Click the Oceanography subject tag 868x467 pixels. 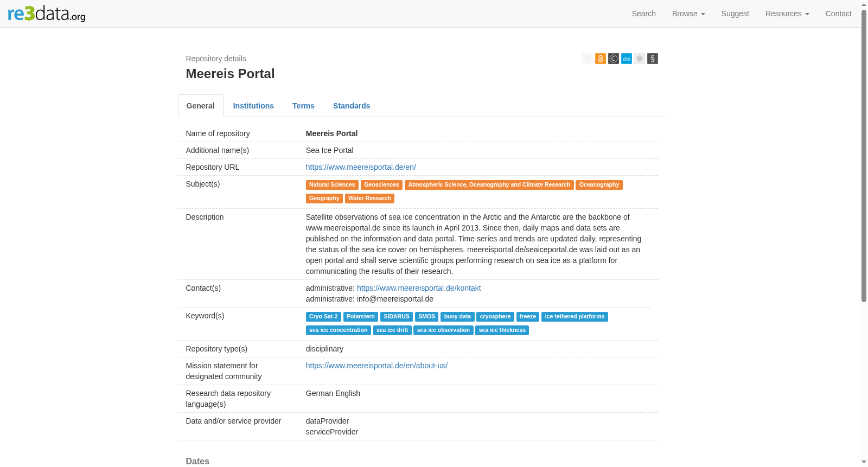click(599, 185)
